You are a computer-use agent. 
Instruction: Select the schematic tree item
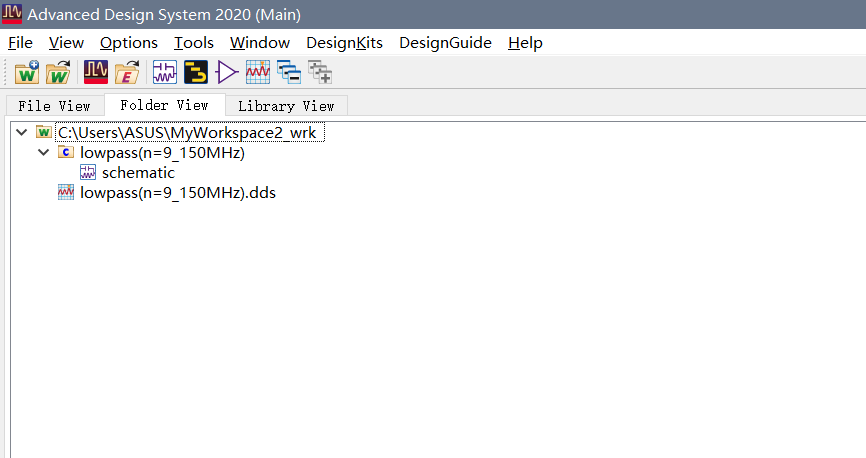(138, 172)
